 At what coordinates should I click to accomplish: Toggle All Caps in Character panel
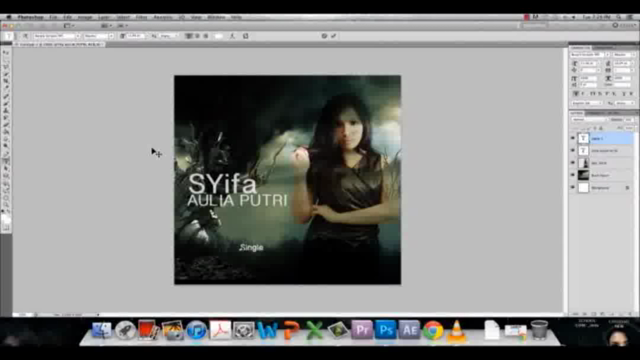592,94
